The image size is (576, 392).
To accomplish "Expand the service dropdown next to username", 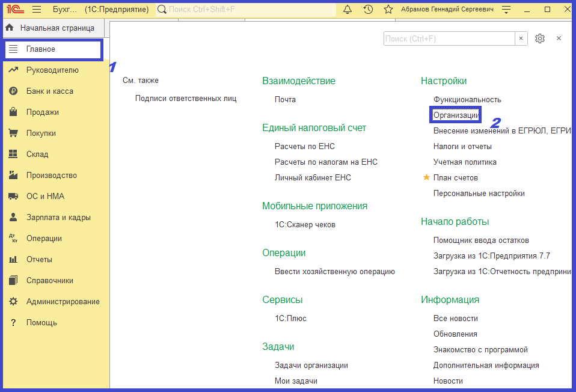I will pos(506,10).
